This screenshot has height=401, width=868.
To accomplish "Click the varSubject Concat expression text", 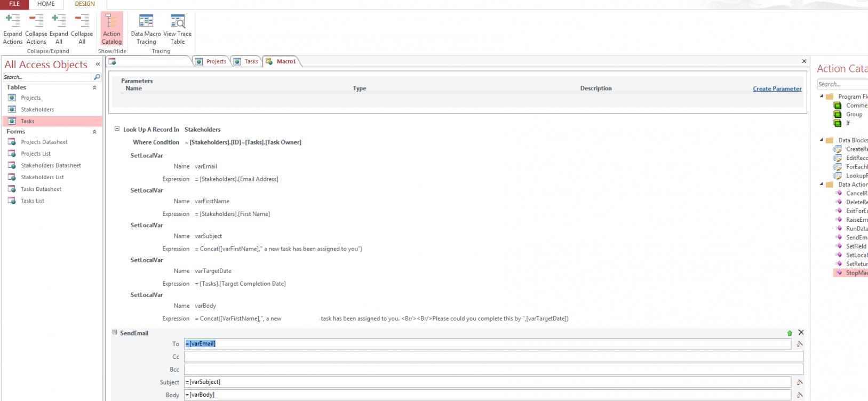I will pyautogui.click(x=278, y=249).
